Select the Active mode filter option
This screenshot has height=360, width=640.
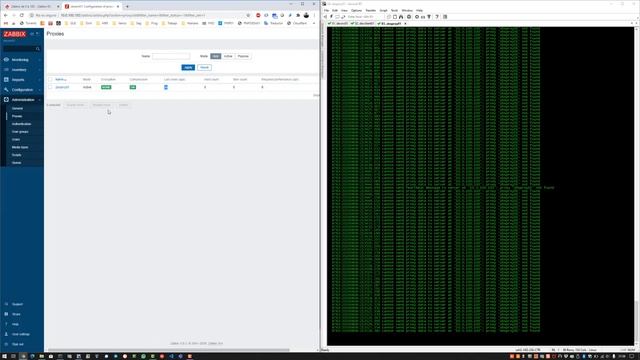228,56
